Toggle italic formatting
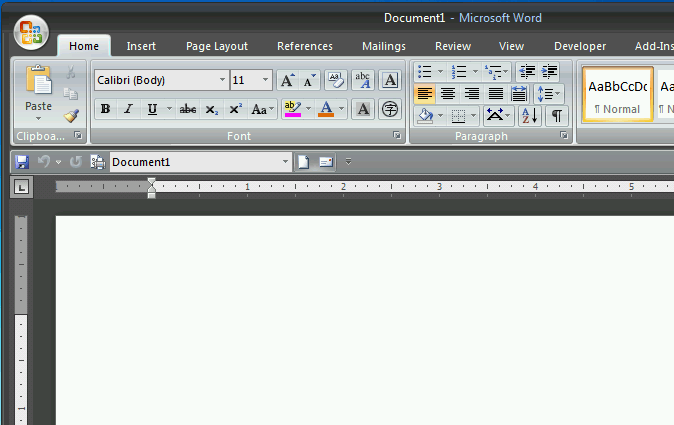Viewport: 674px width, 425px height. click(128, 109)
